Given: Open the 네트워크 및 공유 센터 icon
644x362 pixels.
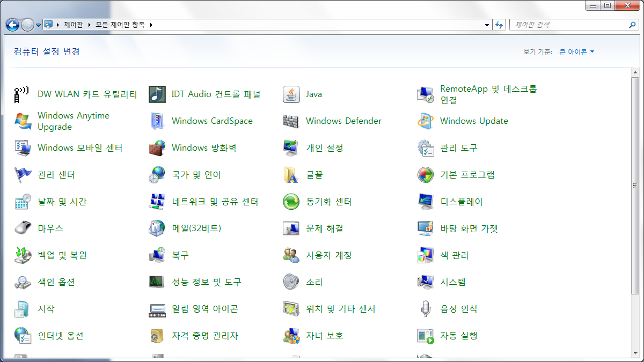Looking at the screenshot, I should [x=157, y=202].
